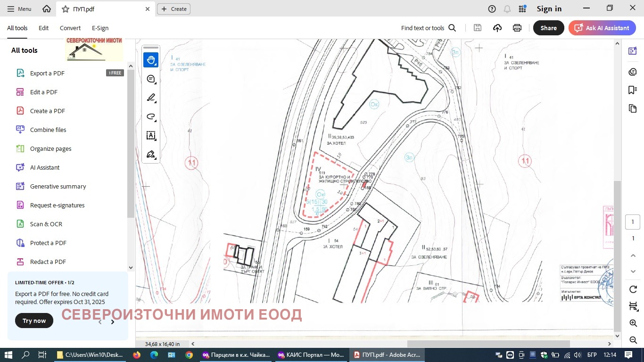This screenshot has width=644, height=362.
Task: Click the Share button
Action: [548, 28]
